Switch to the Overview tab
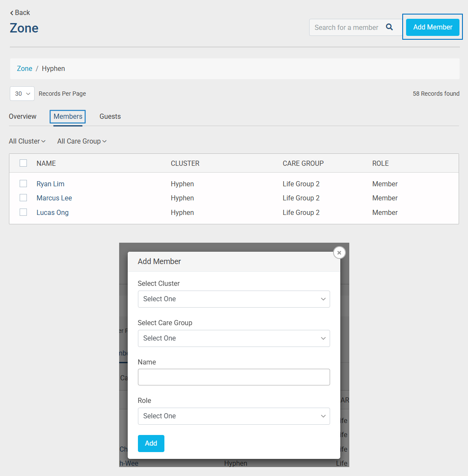 pos(23,117)
